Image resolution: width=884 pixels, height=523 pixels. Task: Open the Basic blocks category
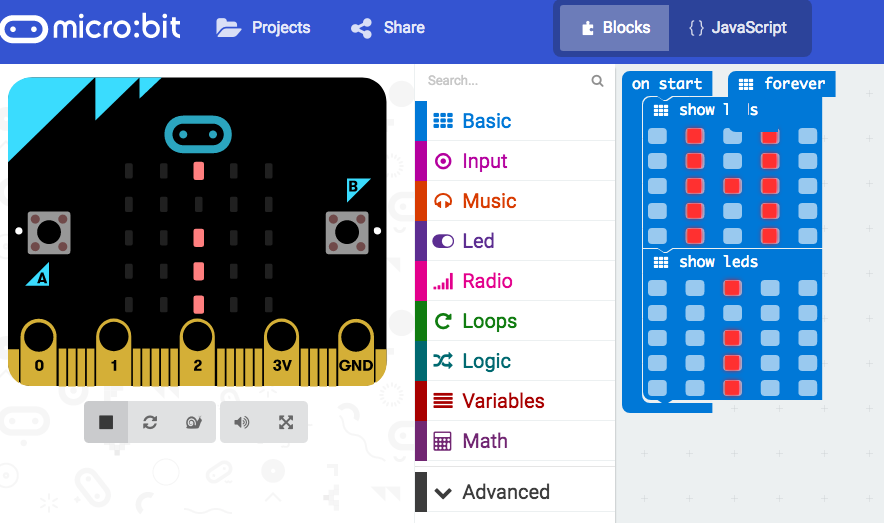point(486,121)
